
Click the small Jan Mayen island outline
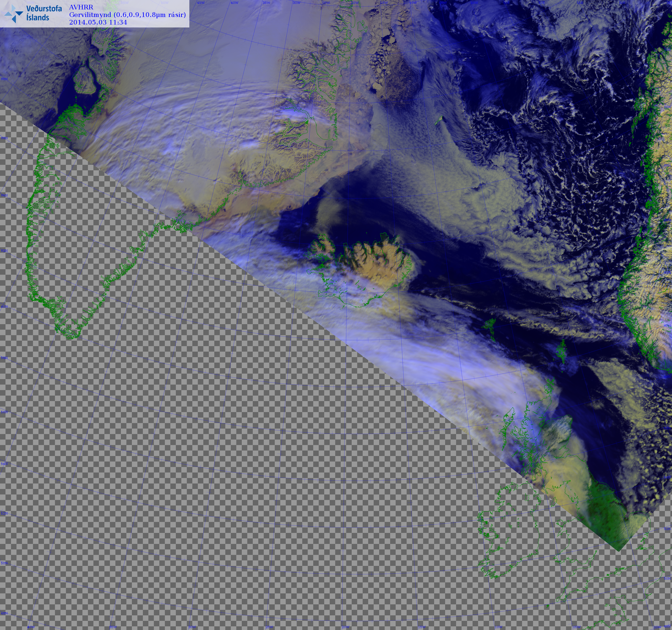(440, 119)
